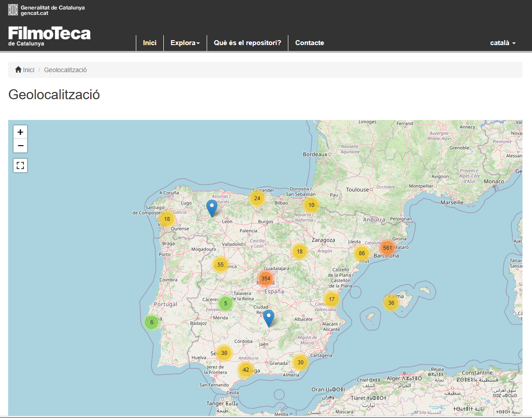This screenshot has width=532, height=418.
Task: Click the Toulouse label on map
Action: (x=357, y=189)
